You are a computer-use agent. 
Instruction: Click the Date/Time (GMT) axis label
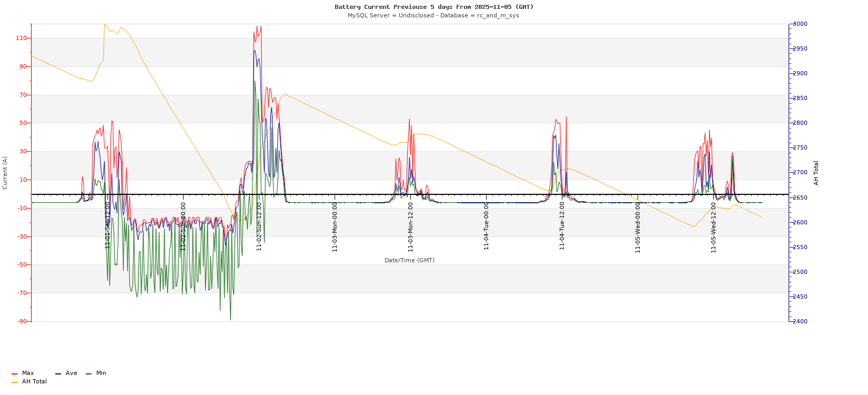tap(409, 260)
